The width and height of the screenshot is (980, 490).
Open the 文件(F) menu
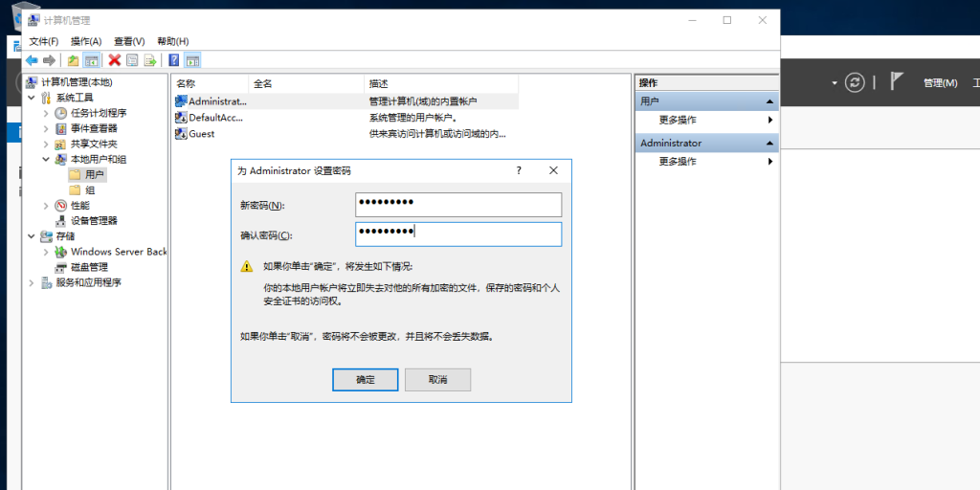pyautogui.click(x=44, y=41)
